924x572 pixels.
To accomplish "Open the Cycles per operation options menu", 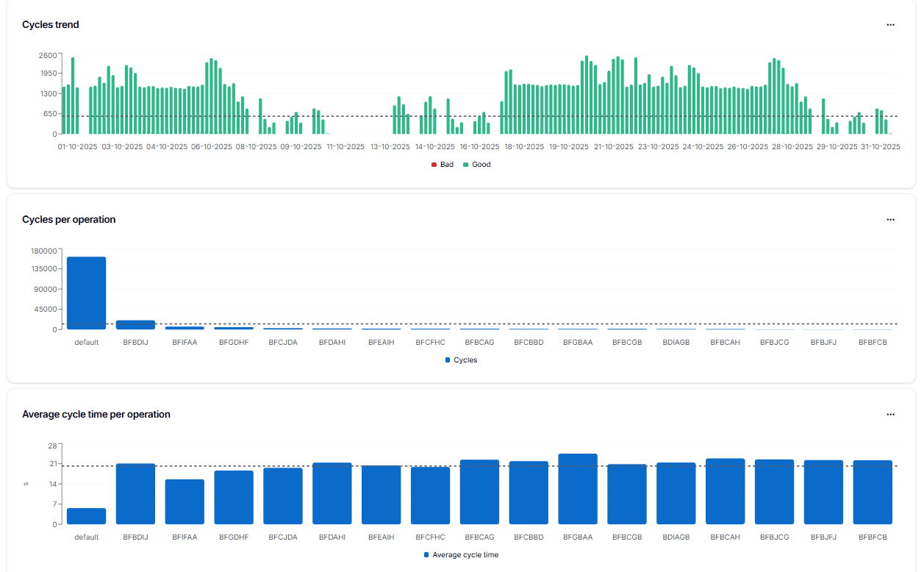I will tap(890, 219).
